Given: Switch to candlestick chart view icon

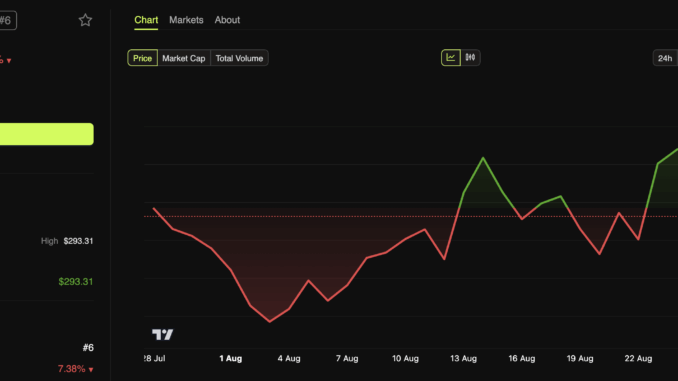Looking at the screenshot, I should click(470, 58).
